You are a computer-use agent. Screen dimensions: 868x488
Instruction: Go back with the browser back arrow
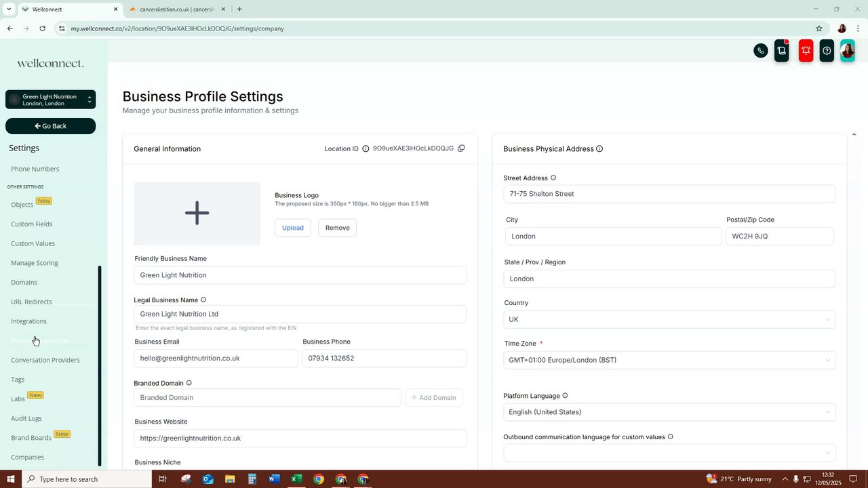9,28
